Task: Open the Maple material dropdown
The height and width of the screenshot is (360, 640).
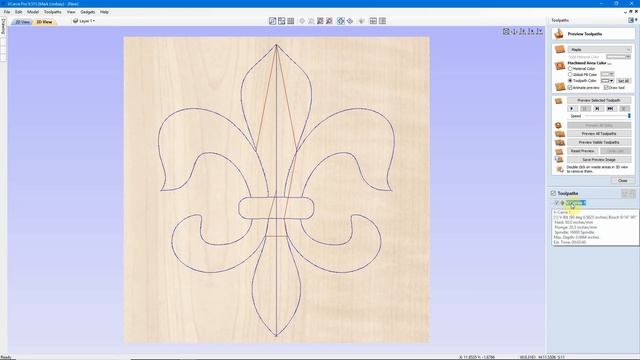Action: point(600,49)
